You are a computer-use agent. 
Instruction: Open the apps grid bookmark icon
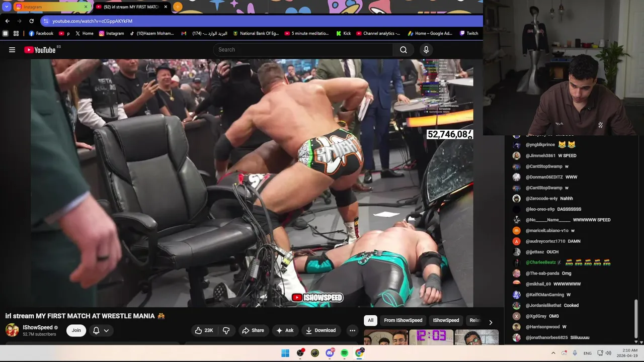(x=16, y=34)
